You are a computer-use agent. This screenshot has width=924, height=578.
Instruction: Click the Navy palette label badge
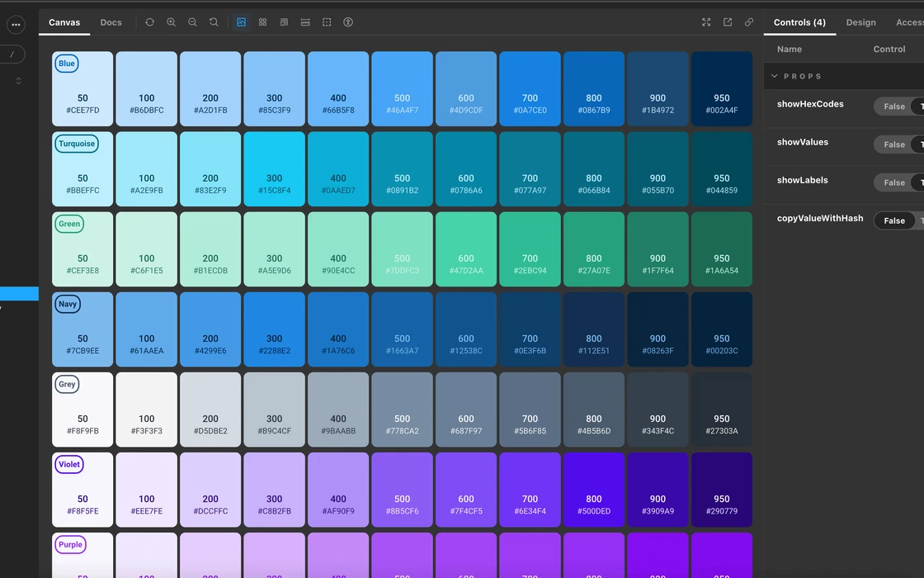[67, 305]
